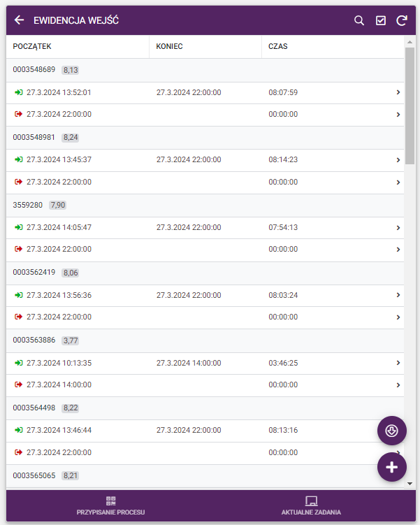Sort by Początek column header
420x525 pixels.
click(32, 47)
